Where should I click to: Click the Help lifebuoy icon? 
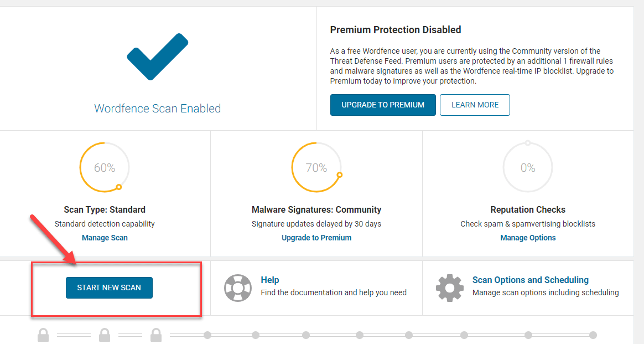(x=238, y=288)
